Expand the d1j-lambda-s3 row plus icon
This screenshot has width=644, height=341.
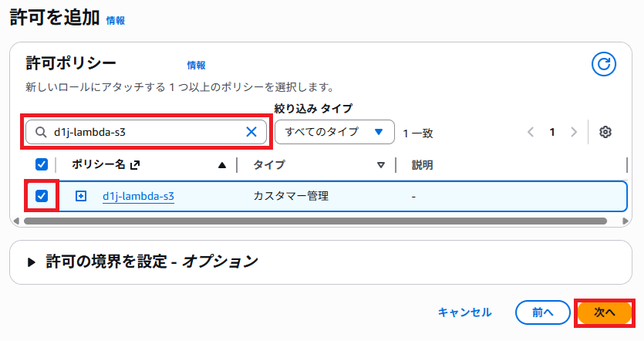tap(81, 196)
